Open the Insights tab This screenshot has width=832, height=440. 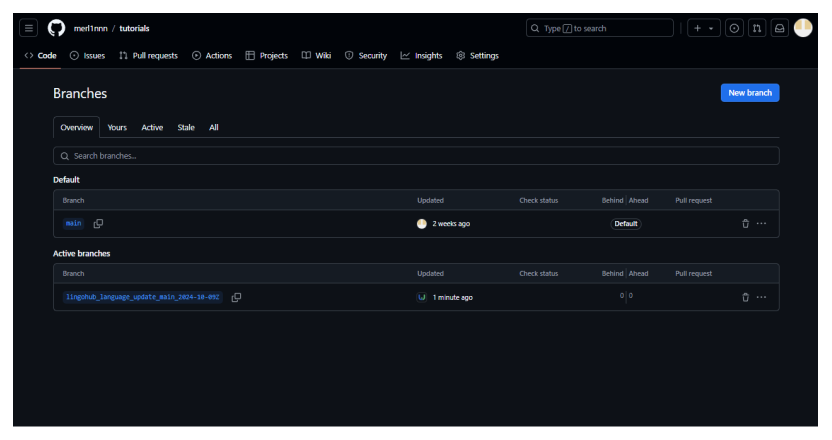421,56
